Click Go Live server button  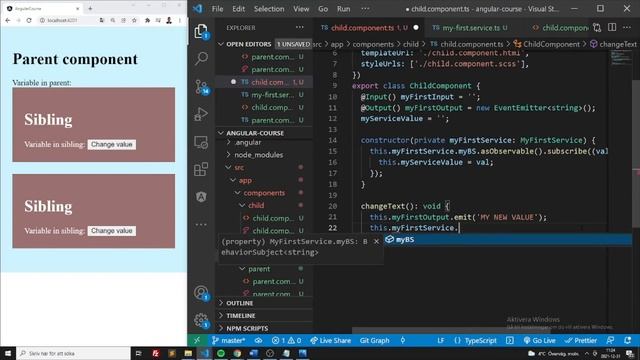(539, 340)
